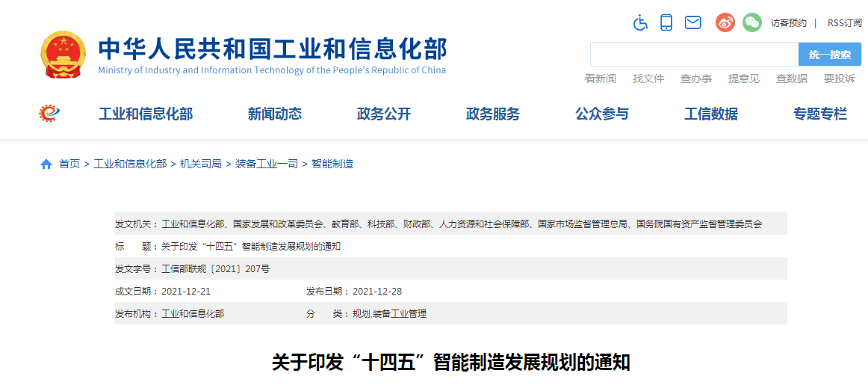The height and width of the screenshot is (391, 868).
Task: Open the Weibo icon
Action: click(x=725, y=22)
